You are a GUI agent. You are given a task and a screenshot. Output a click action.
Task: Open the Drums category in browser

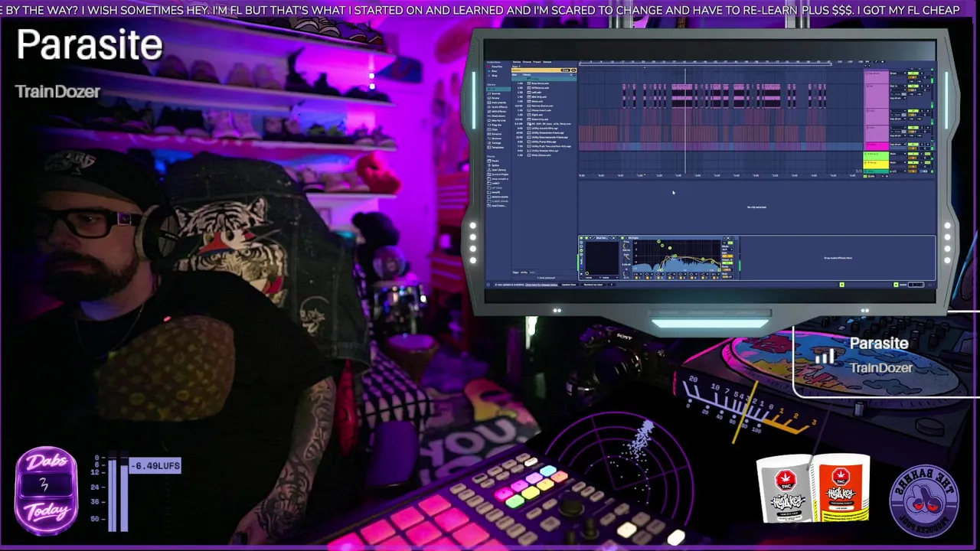(496, 98)
